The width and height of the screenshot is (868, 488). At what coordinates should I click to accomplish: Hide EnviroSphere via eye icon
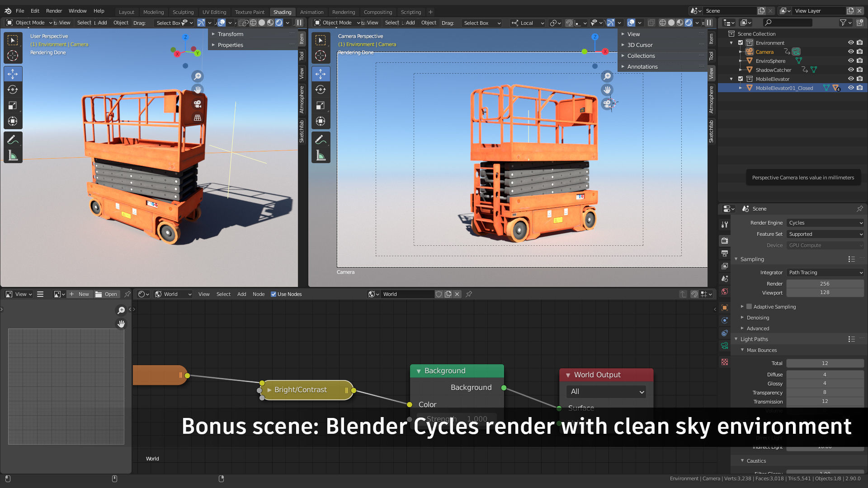[x=850, y=61]
